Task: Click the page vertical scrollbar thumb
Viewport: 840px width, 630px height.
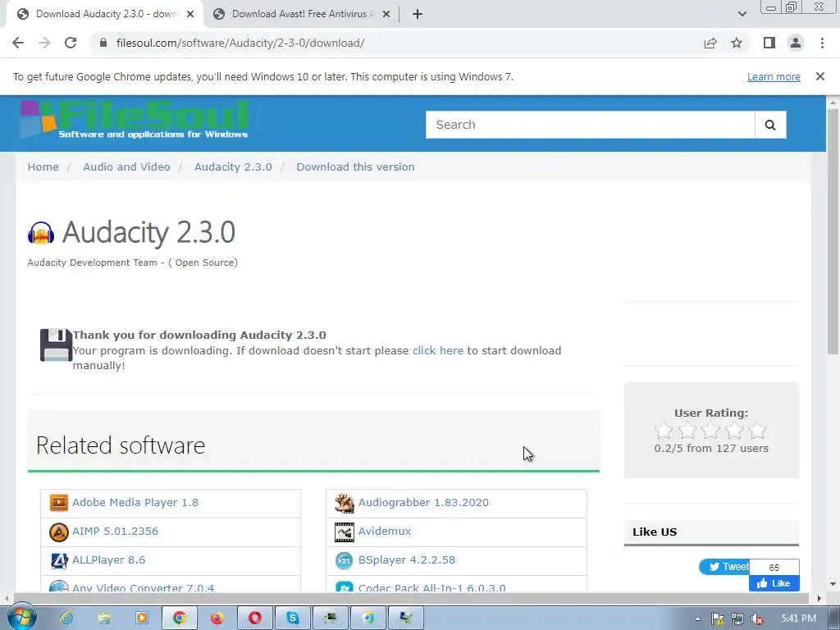Action: click(833, 231)
